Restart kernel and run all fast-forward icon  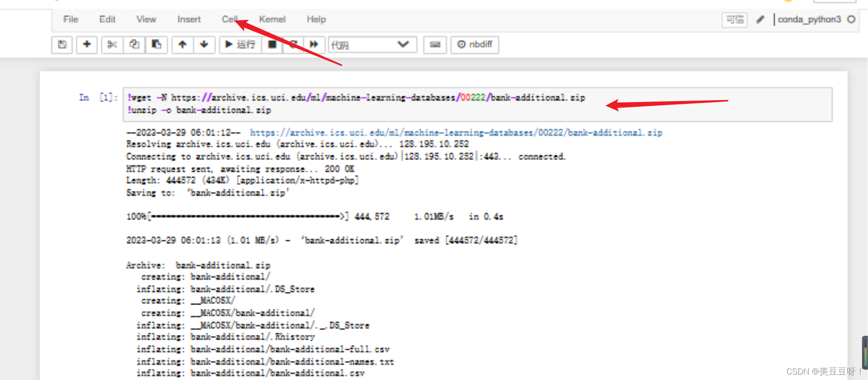point(314,45)
